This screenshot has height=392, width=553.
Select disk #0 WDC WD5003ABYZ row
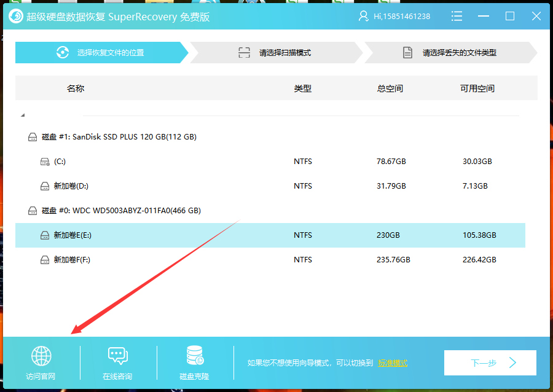click(x=270, y=211)
